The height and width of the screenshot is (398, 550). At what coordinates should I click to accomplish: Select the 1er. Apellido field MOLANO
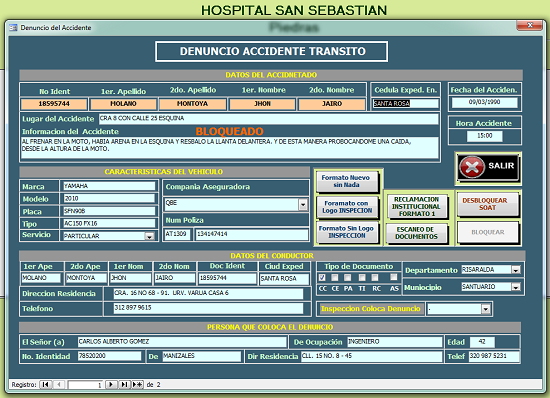click(123, 104)
